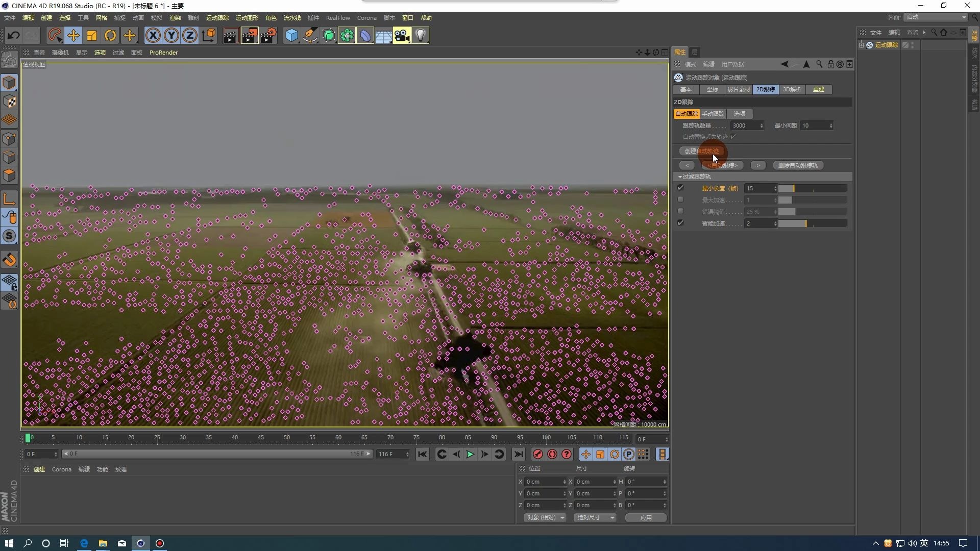
Task: Open the 对象(相对) coordinate dropdown
Action: 545,517
